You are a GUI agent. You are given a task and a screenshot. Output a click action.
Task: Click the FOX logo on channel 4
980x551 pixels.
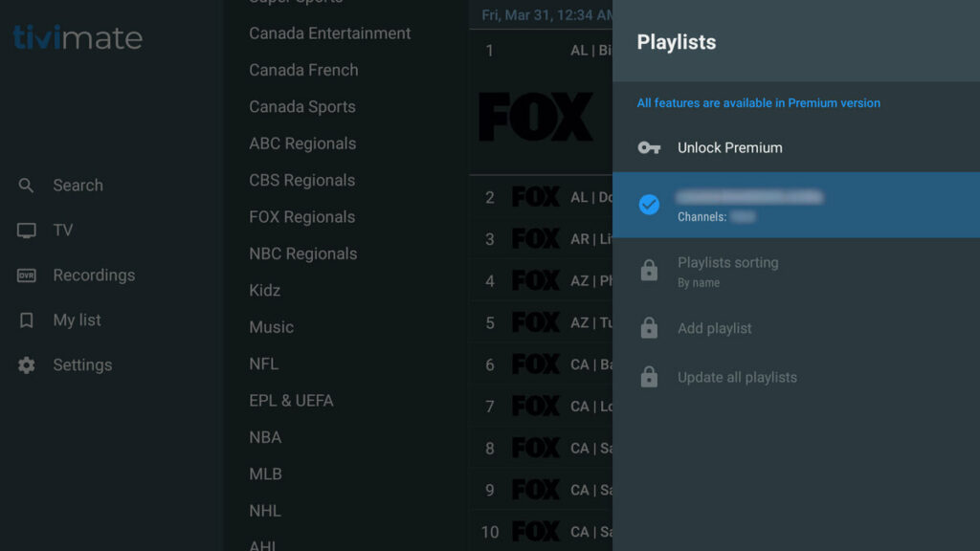pyautogui.click(x=536, y=280)
